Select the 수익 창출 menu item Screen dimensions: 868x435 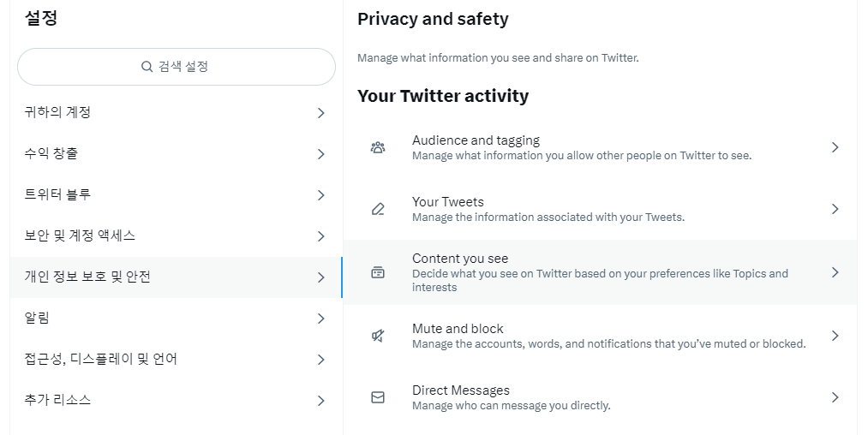(176, 154)
